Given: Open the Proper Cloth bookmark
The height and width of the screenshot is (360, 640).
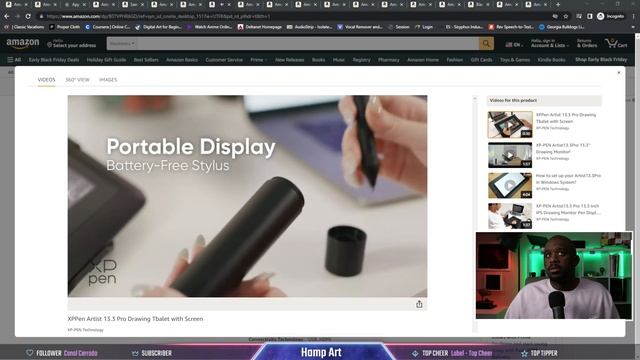Looking at the screenshot, I should (x=64, y=27).
